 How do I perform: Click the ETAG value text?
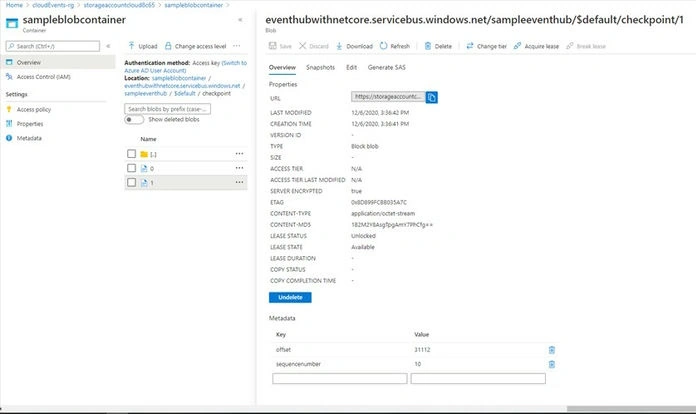[379, 202]
